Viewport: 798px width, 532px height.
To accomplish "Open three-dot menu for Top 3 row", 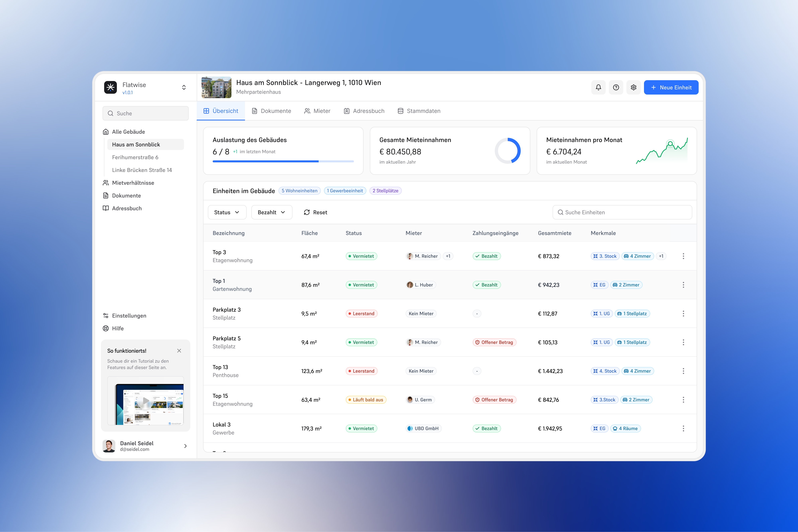I will (x=683, y=256).
